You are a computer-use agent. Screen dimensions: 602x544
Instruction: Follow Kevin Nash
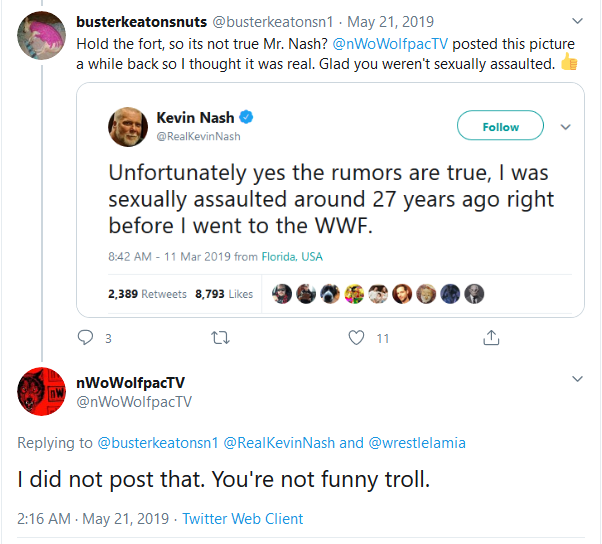[x=500, y=127]
